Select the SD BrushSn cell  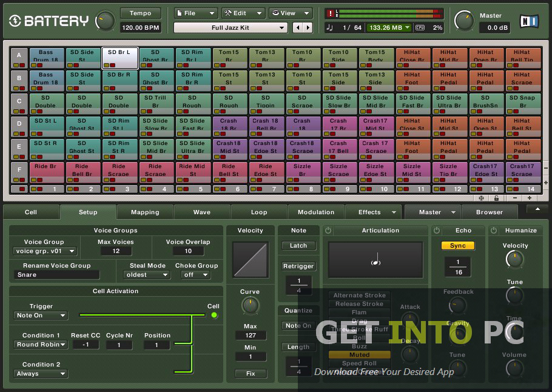[x=486, y=104]
